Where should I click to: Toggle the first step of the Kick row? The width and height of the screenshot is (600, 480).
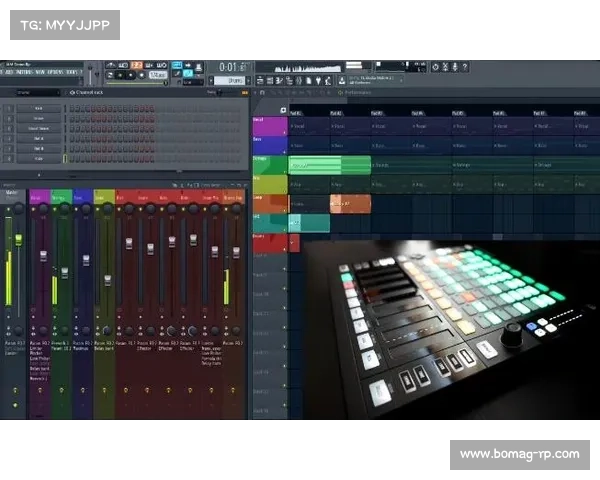(72, 108)
